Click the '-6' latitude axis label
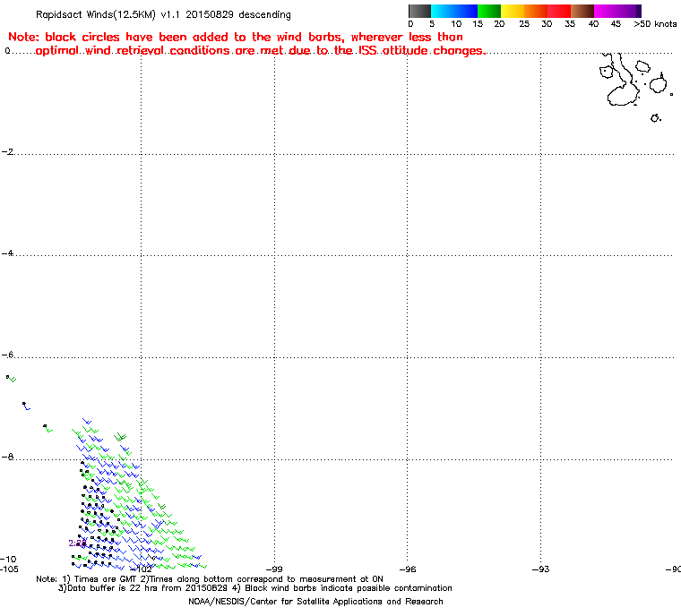Image resolution: width=681 pixels, height=616 pixels. 7,355
